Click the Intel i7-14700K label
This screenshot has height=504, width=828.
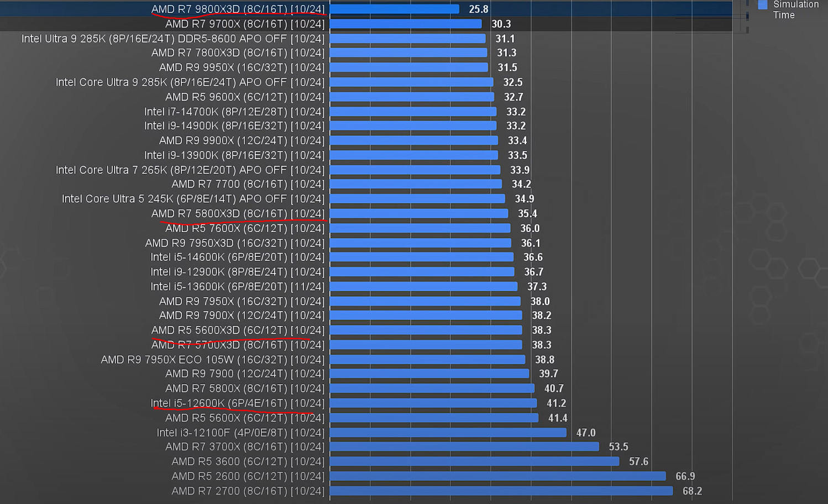coord(234,112)
